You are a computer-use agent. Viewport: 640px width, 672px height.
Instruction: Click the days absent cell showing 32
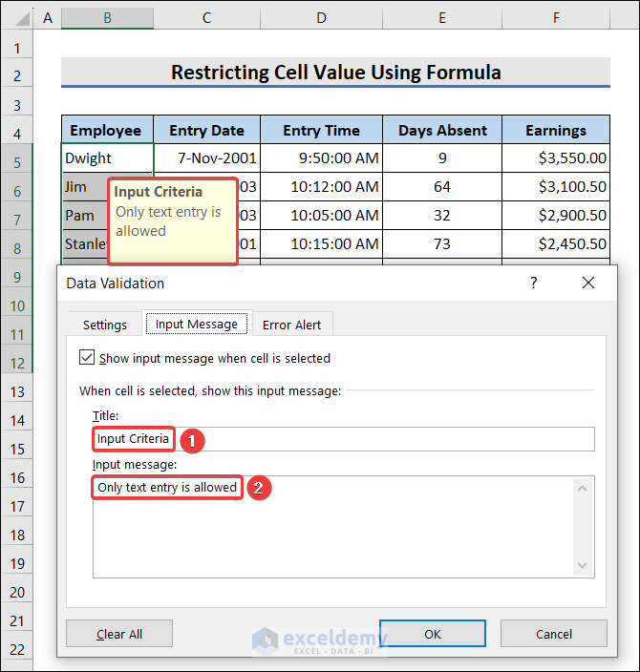442,215
